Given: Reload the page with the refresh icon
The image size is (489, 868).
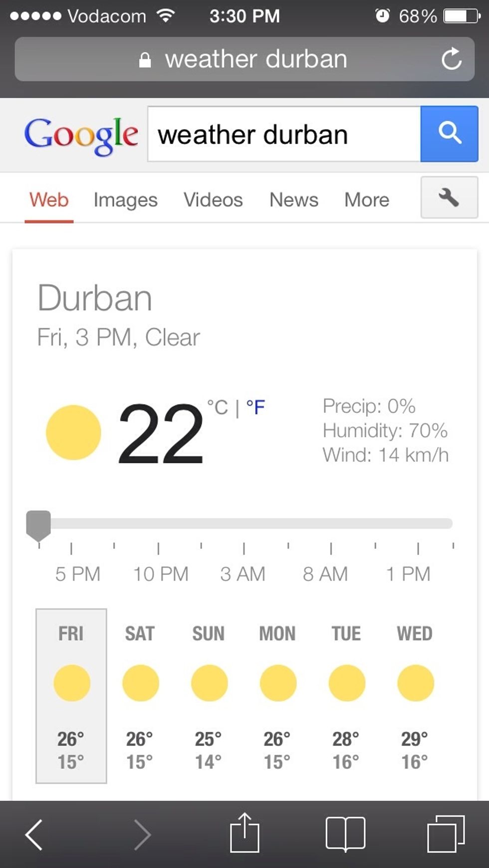Looking at the screenshot, I should coord(451,59).
